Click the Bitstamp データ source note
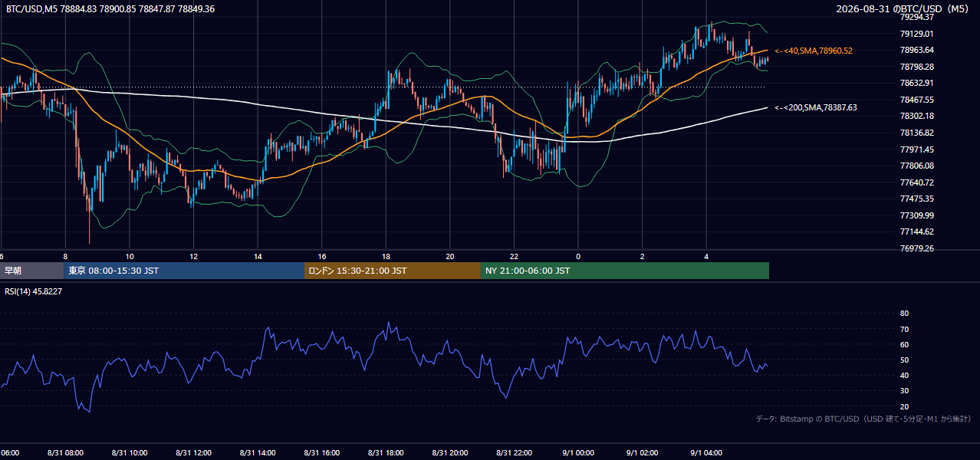This screenshot has width=980, height=460. 863,419
